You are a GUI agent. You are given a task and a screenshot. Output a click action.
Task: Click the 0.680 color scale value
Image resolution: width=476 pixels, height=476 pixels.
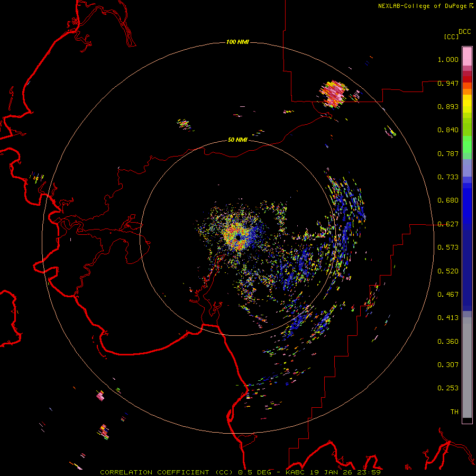448,200
